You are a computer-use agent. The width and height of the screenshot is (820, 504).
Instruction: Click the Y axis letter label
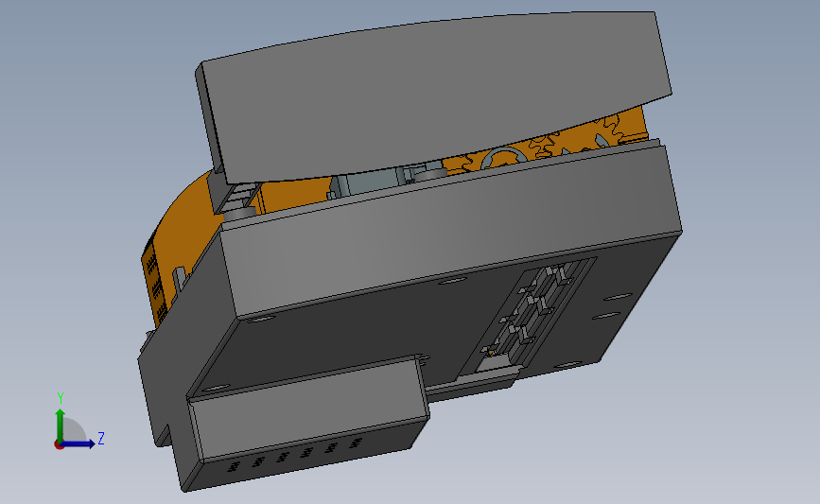61,398
